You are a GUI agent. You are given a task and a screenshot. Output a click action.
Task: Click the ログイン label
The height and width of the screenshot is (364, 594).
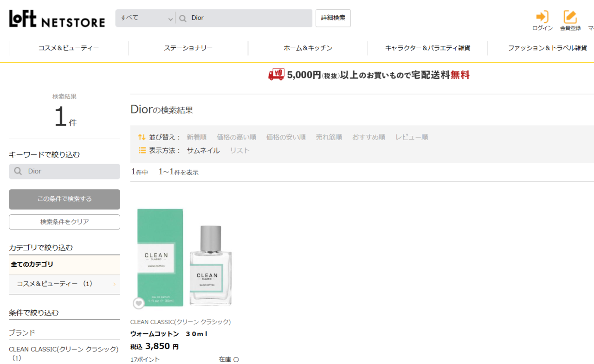click(x=542, y=28)
